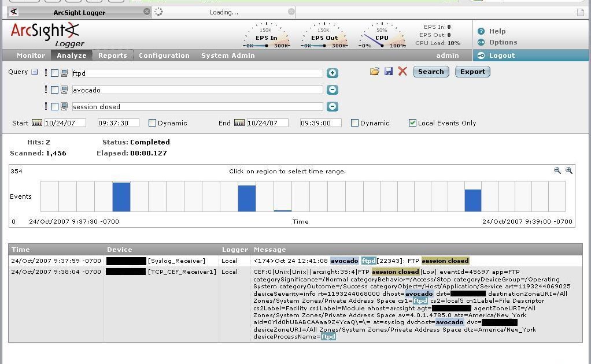
Task: Click the Time column header
Action: (21, 250)
